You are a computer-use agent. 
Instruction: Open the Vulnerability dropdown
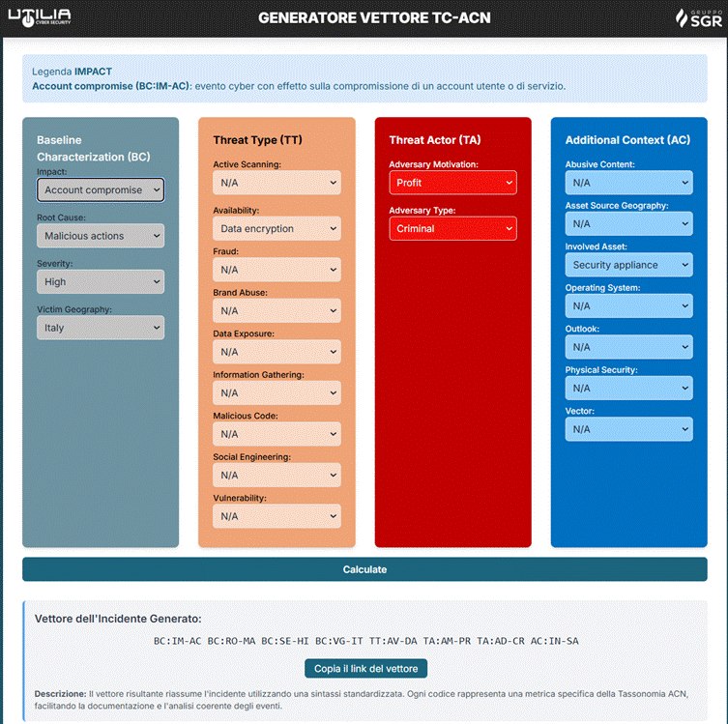point(277,516)
